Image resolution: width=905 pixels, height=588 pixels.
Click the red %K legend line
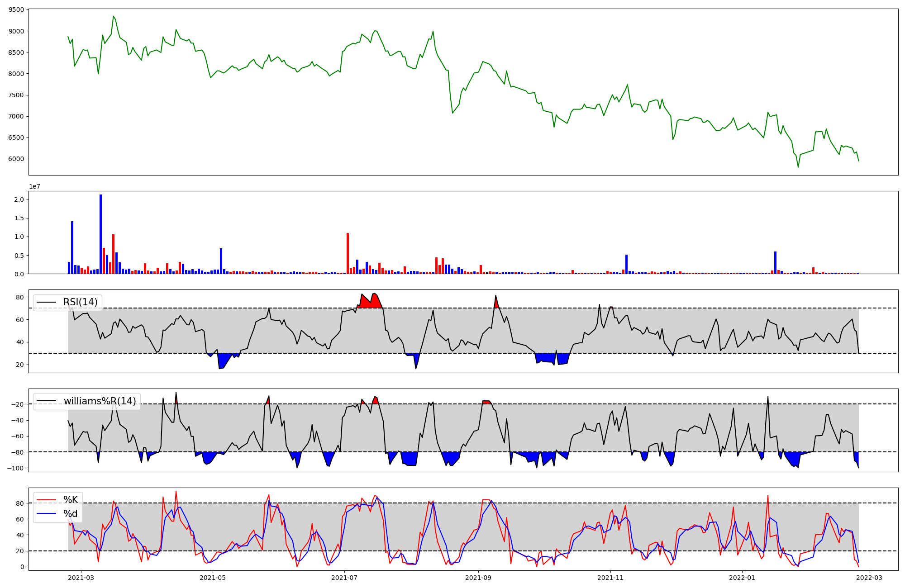point(47,500)
